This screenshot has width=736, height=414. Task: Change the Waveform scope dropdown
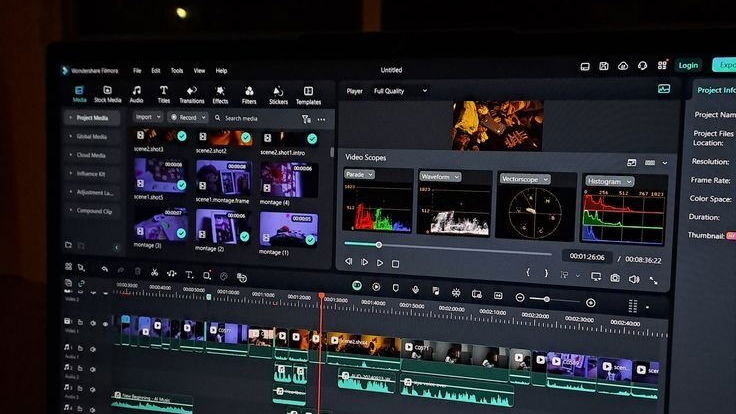click(440, 176)
